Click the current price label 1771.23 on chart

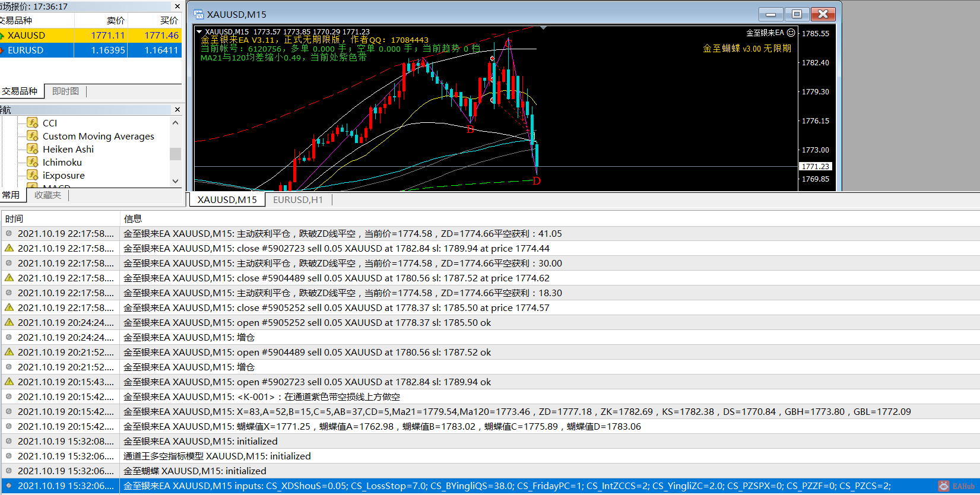816,167
